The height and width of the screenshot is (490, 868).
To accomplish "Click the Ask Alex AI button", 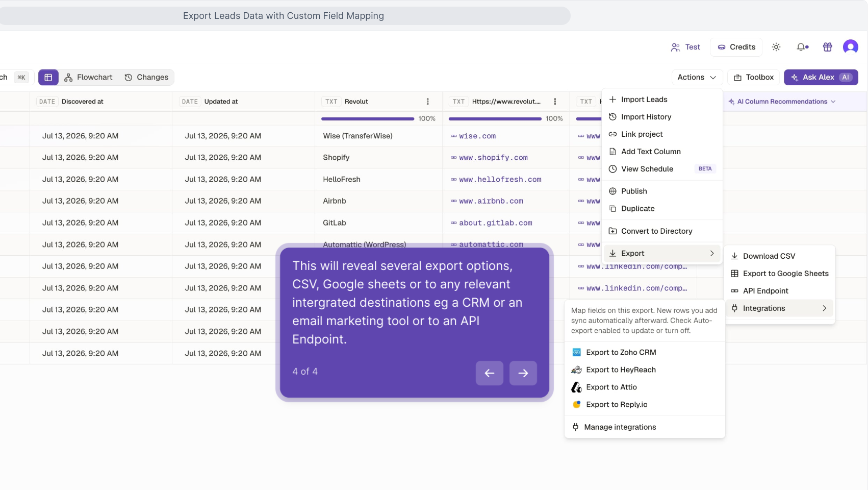I will pyautogui.click(x=821, y=77).
